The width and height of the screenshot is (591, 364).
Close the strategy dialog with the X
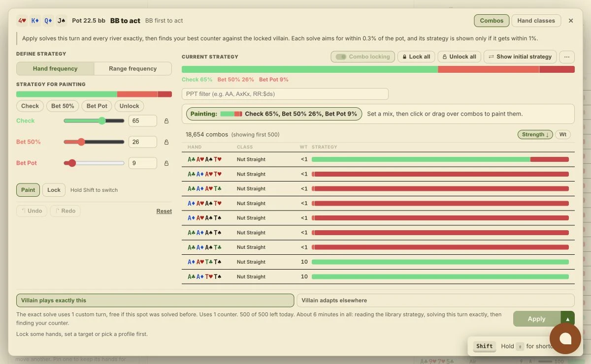571,21
